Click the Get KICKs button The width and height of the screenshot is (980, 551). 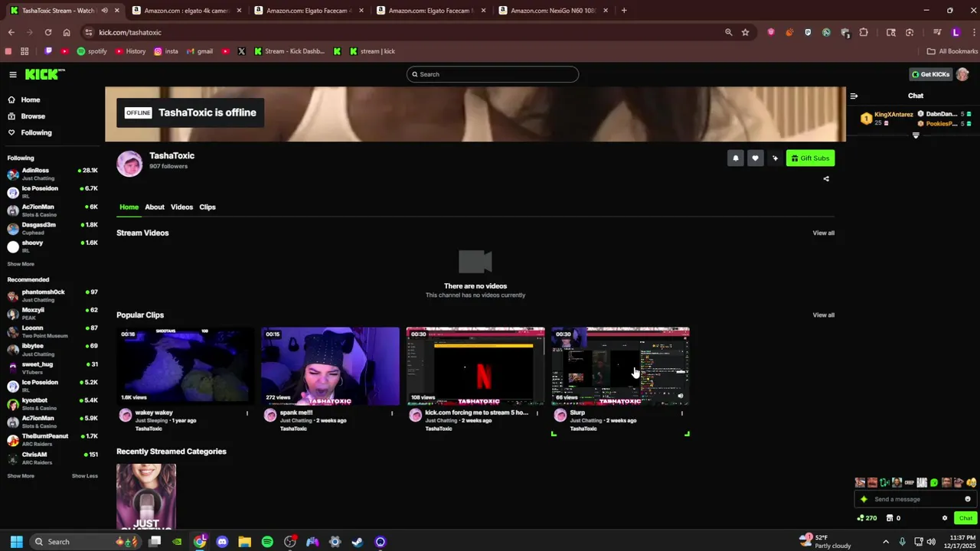click(x=930, y=74)
